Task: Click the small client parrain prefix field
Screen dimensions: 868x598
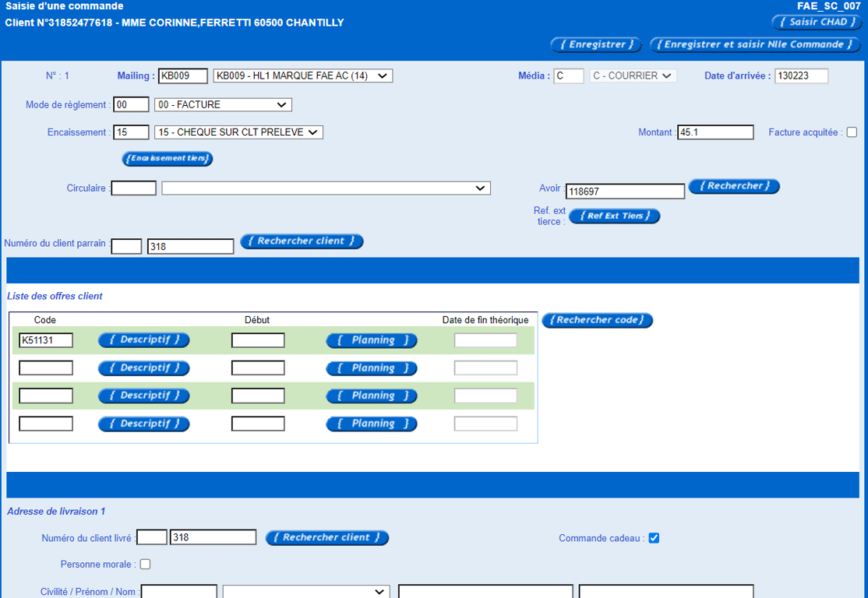Action: (x=126, y=247)
